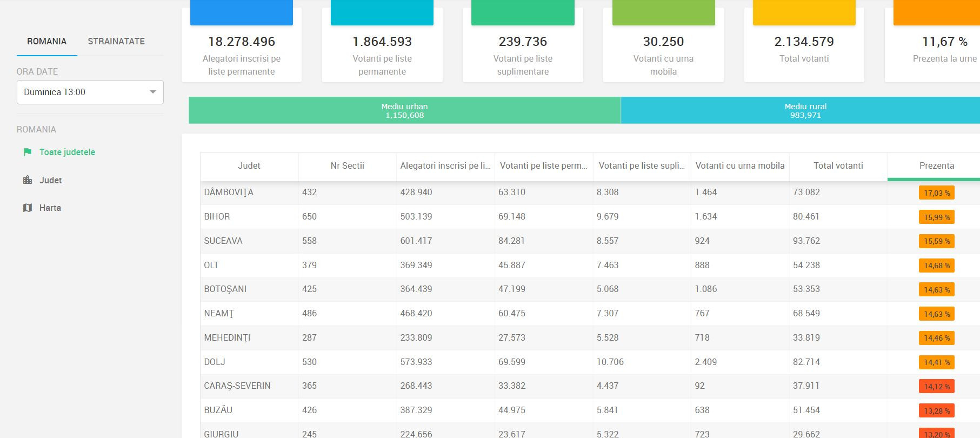Click the red 14,12 % Caraș-Severin badge

pyautogui.click(x=936, y=387)
